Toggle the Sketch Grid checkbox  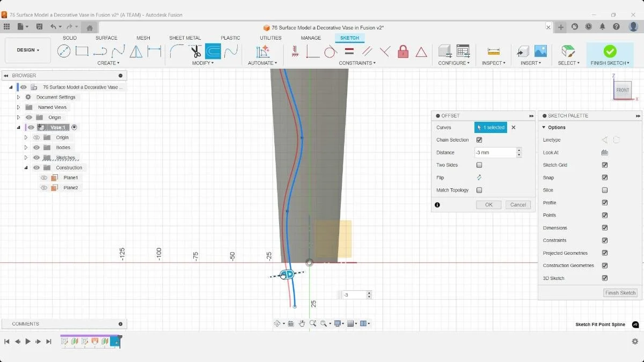pyautogui.click(x=605, y=165)
